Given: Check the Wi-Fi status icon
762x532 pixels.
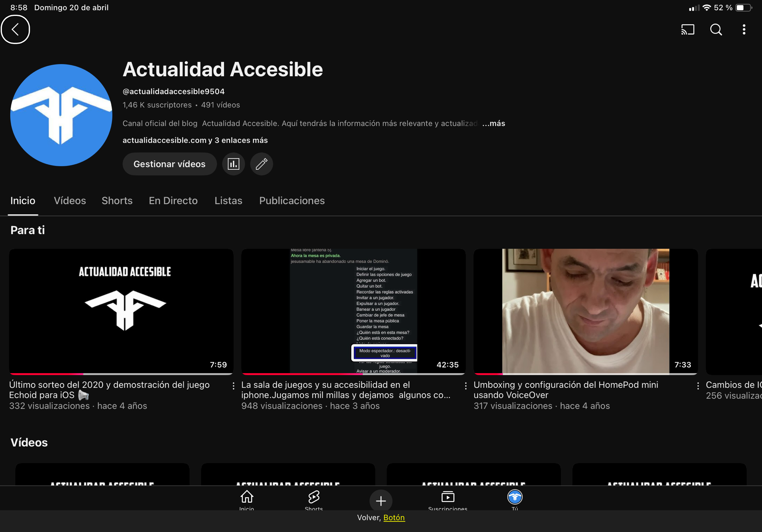Looking at the screenshot, I should 706,8.
